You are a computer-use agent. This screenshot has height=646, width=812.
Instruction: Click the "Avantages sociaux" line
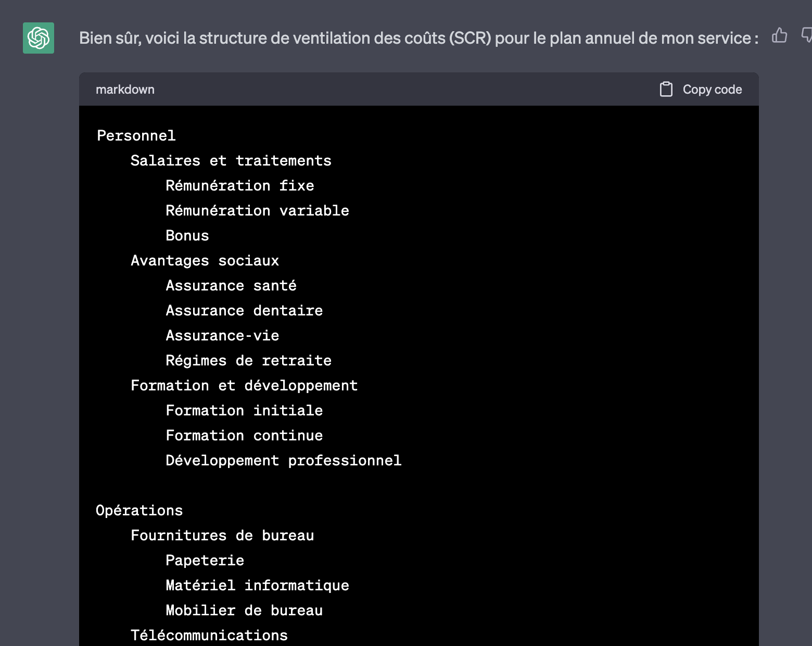pyautogui.click(x=205, y=261)
